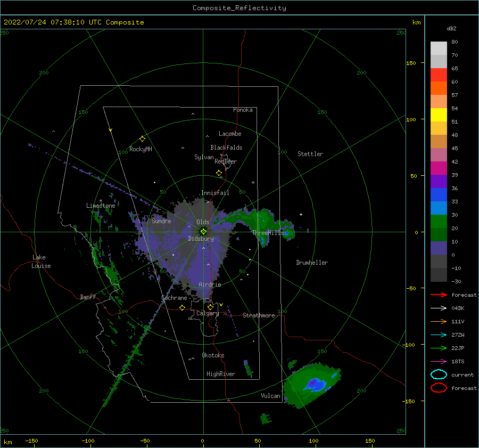Click the Banff label
Image resolution: width=479 pixels, height=448 pixels.
tap(88, 297)
